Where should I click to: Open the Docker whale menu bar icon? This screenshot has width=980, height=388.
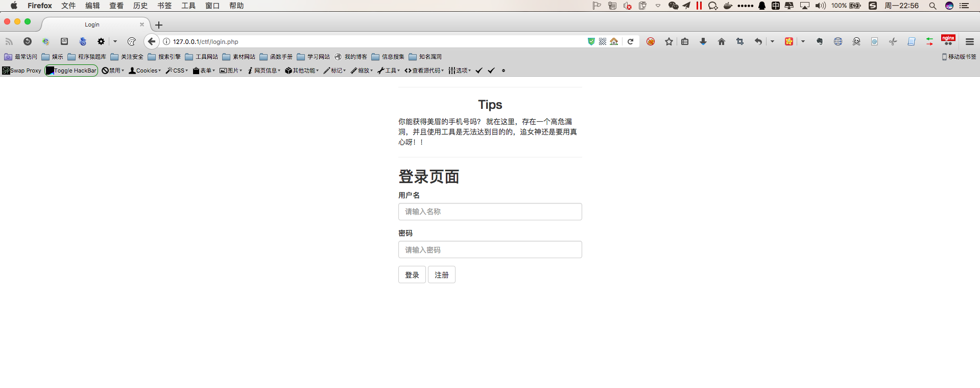(x=728, y=6)
